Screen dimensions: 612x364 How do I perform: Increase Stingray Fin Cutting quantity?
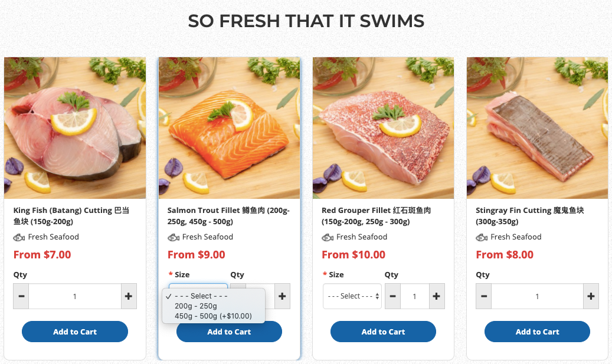(x=591, y=296)
